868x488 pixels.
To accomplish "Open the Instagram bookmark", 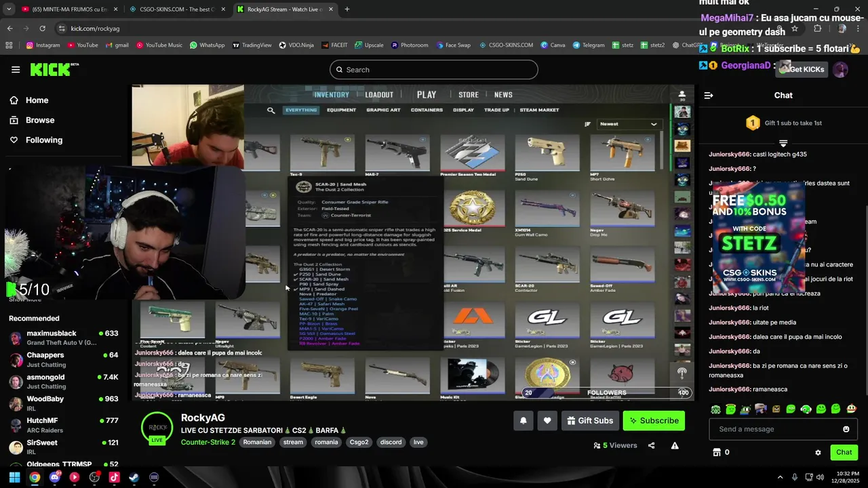I will click(x=43, y=45).
